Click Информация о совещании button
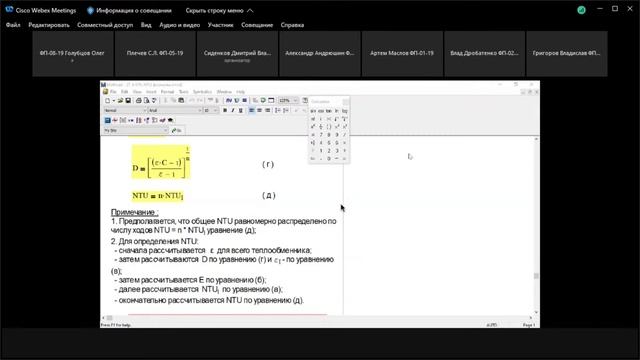The height and width of the screenshot is (360, 640). pyautogui.click(x=129, y=11)
